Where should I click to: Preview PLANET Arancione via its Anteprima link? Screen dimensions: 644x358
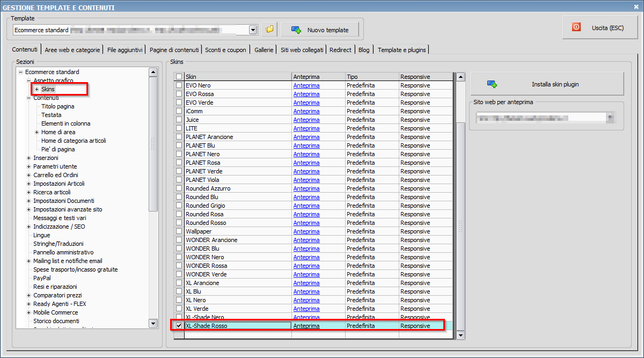point(306,137)
